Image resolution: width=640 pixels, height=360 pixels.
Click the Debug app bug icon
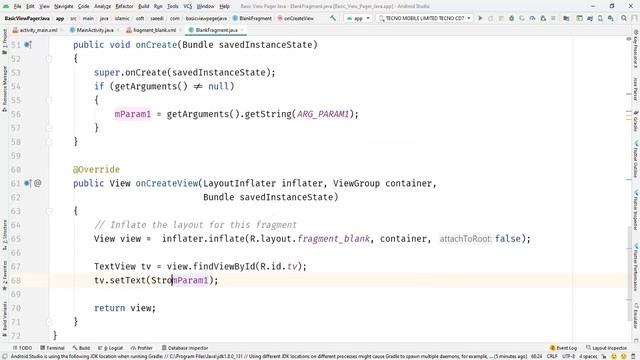click(x=511, y=18)
